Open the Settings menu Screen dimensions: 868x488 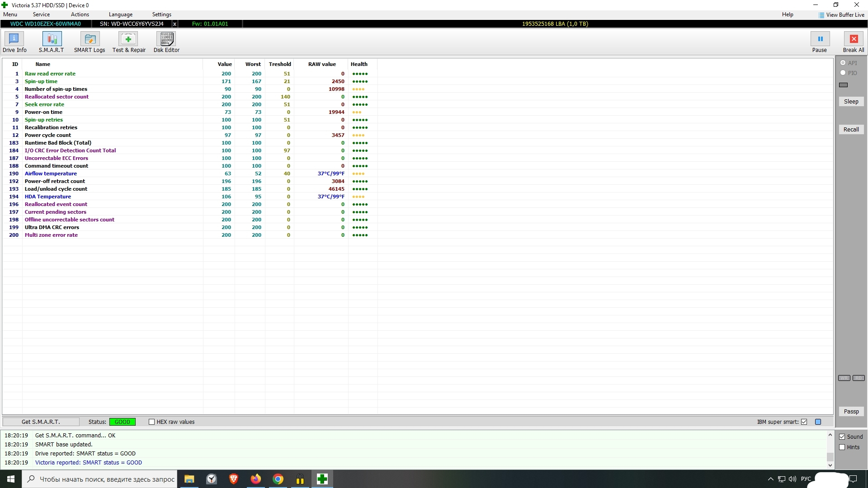(162, 14)
